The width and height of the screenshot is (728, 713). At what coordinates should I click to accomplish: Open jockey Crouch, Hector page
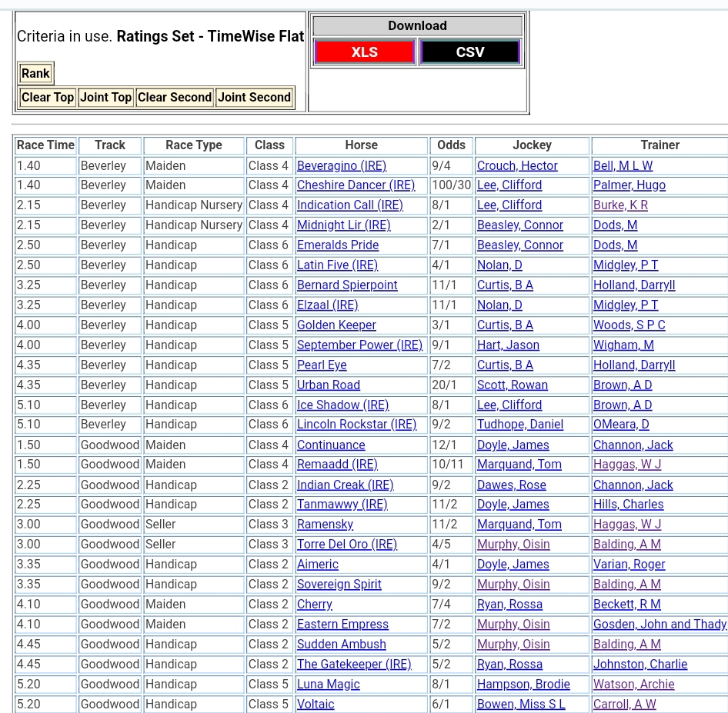(x=517, y=165)
